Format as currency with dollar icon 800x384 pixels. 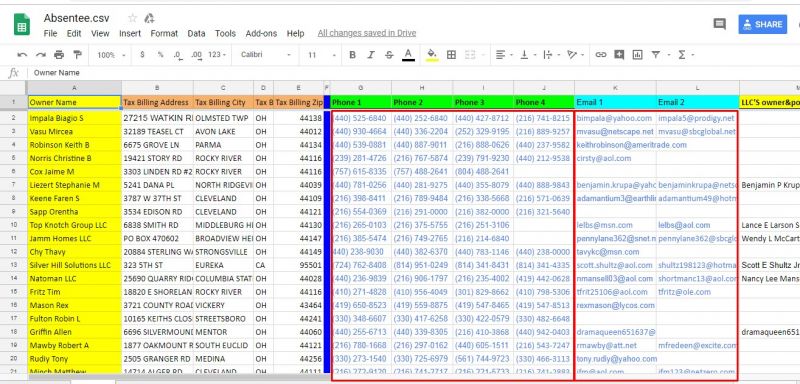(x=142, y=55)
